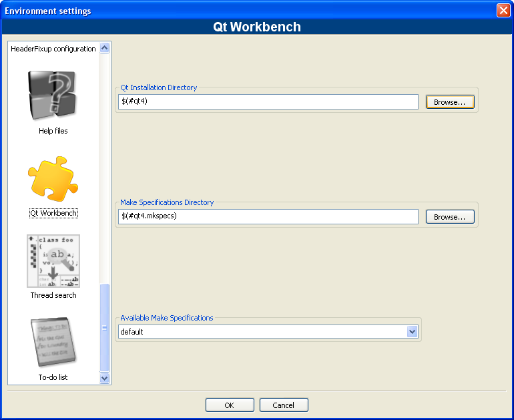Click the sidebar scroll up arrow

click(x=104, y=48)
